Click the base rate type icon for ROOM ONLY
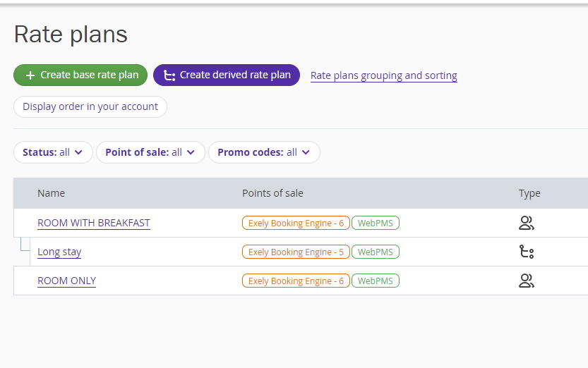This screenshot has height=368, width=588. (x=526, y=281)
